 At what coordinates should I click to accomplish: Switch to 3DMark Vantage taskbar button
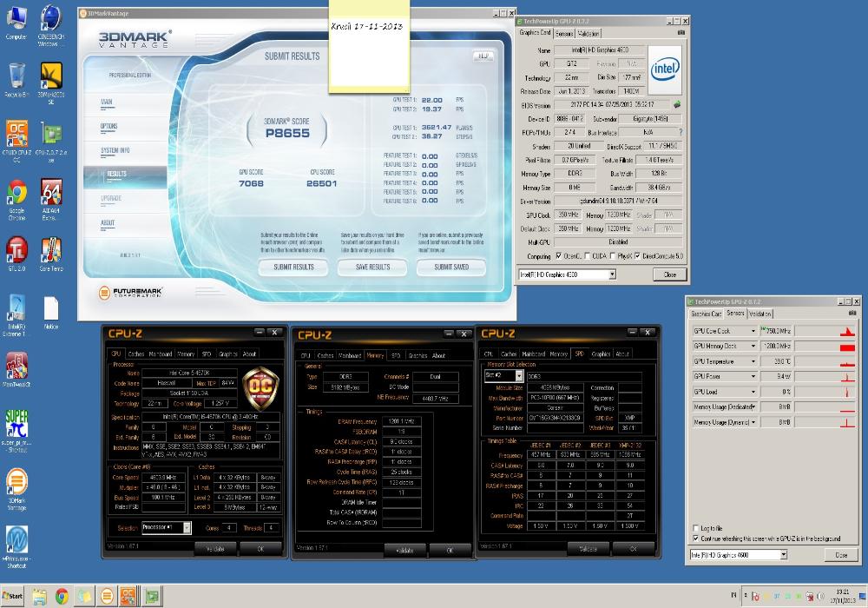(x=106, y=597)
